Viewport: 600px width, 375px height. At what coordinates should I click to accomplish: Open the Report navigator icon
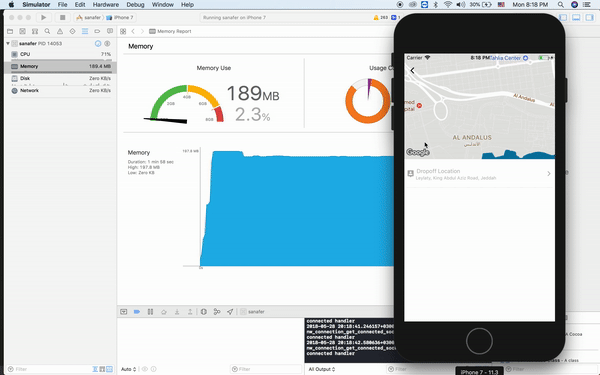(110, 31)
